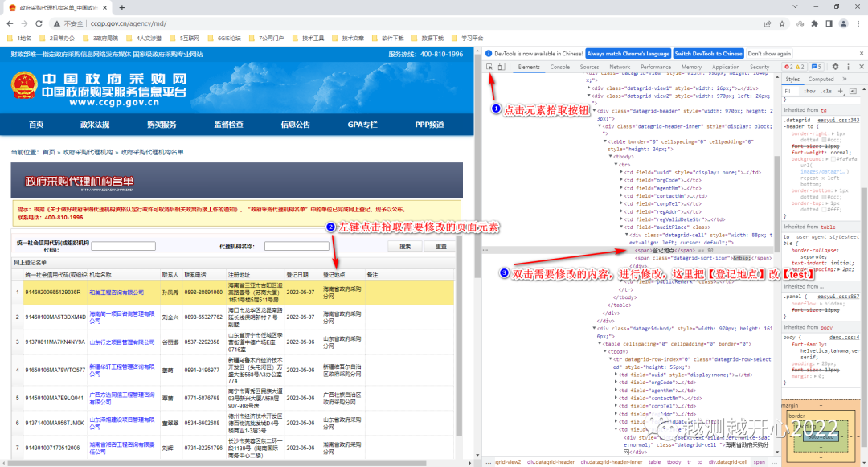Expand the td field="orgCode" header node
The width and height of the screenshot is (868, 467).
tap(621, 180)
